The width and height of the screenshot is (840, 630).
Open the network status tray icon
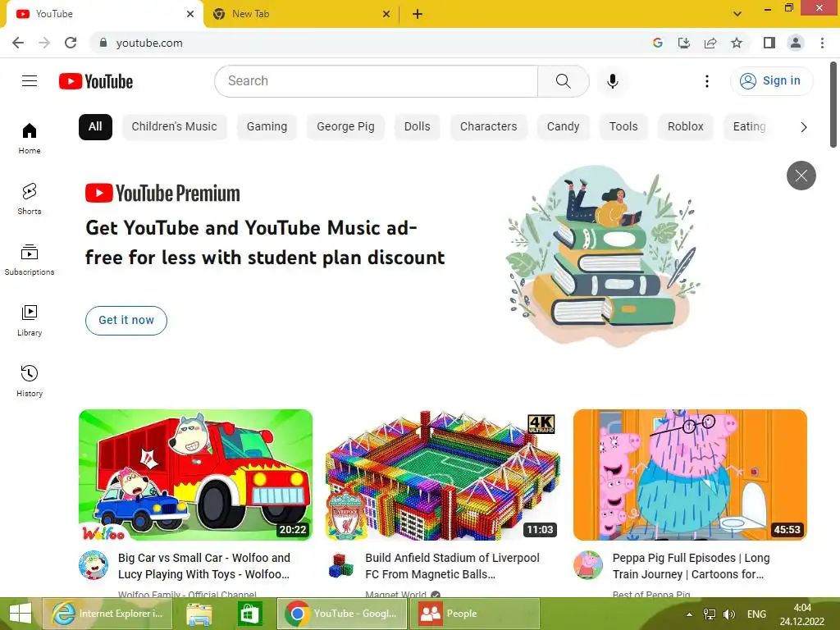click(710, 614)
